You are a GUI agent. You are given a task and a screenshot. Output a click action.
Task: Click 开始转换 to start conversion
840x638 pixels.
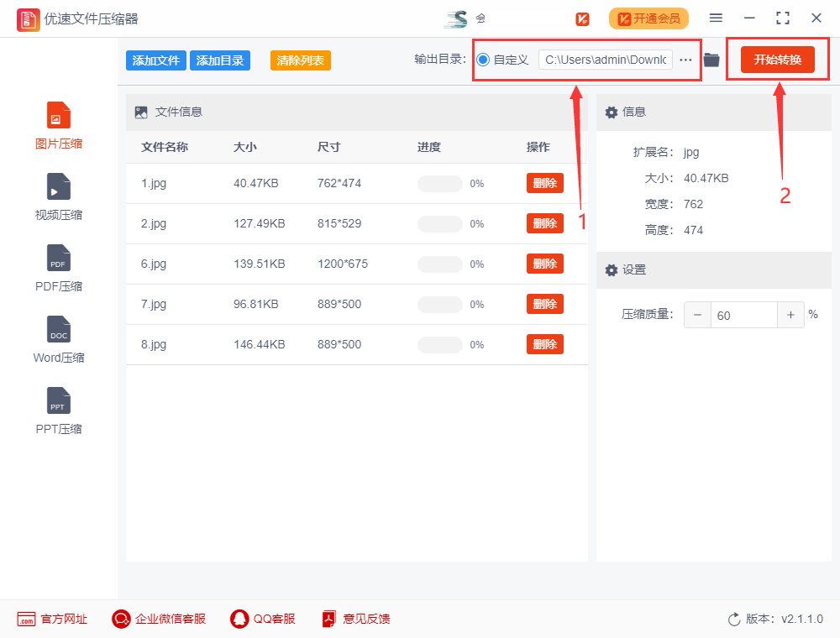(777, 60)
